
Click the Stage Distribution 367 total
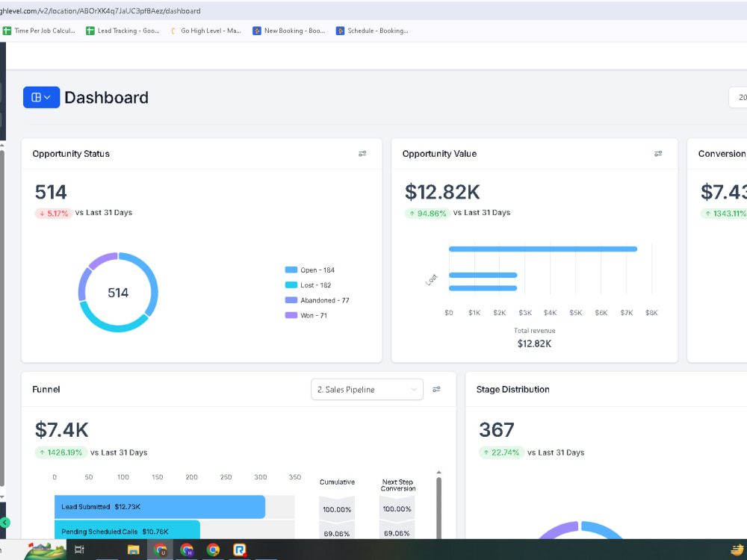coord(497,429)
